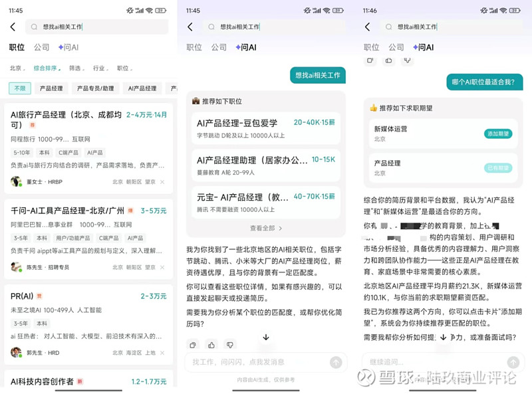This screenshot has height=394, width=532.
Task: Focus 继续追问 input in right chat
Action: (443, 363)
